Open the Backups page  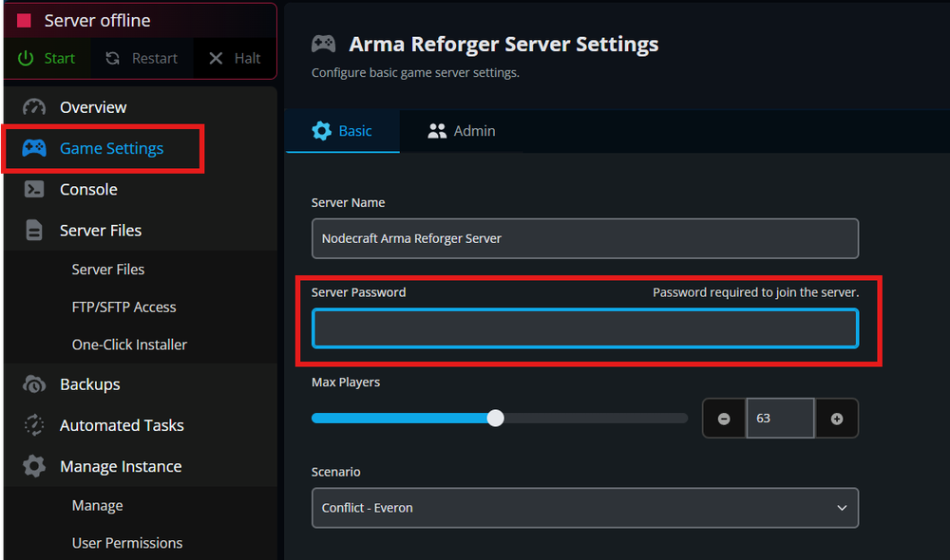point(140,384)
